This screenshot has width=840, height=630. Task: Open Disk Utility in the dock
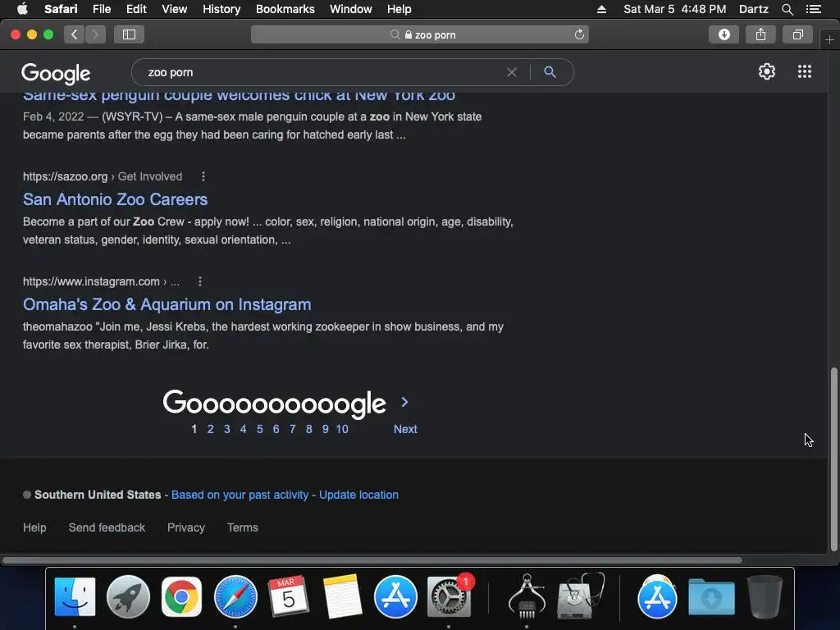point(581,596)
